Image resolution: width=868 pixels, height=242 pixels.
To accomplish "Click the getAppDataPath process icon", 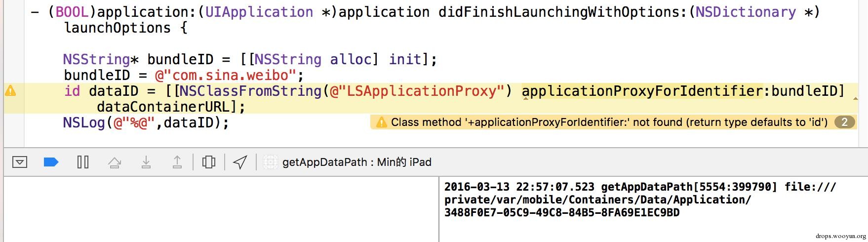I will 270,162.
